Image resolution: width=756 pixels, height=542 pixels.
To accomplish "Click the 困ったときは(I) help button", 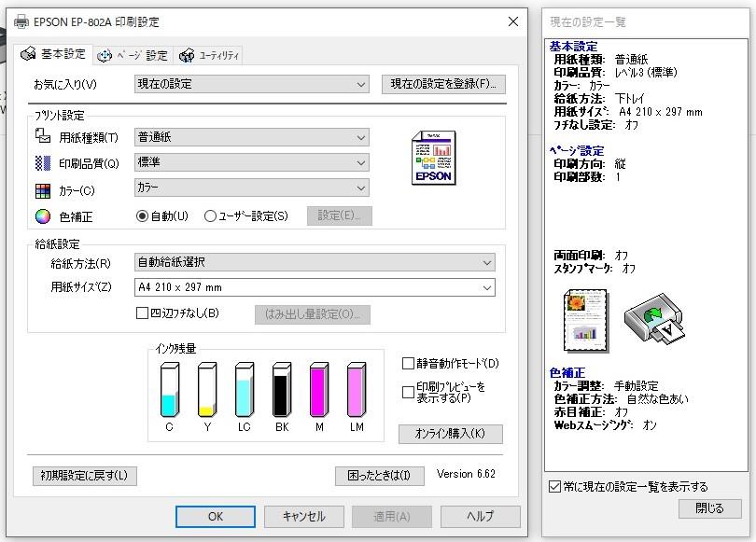I will point(380,476).
